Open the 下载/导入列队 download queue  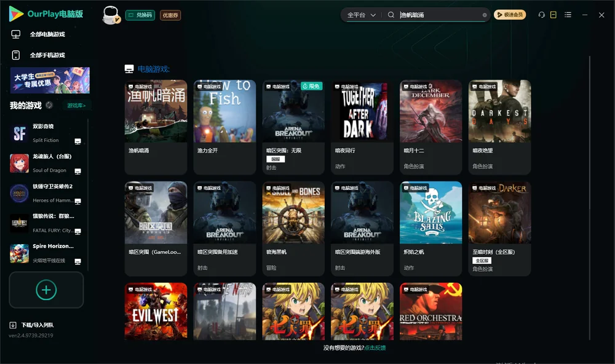(x=38, y=325)
